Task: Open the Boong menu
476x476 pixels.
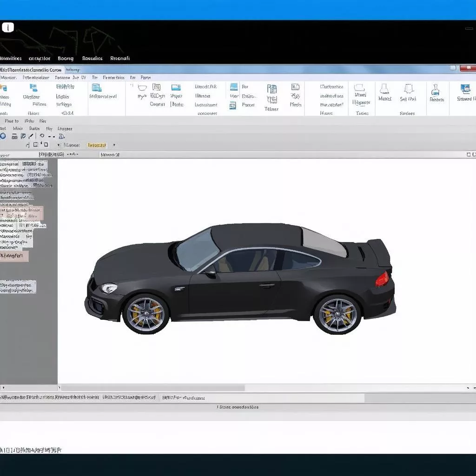Action: (x=65, y=58)
